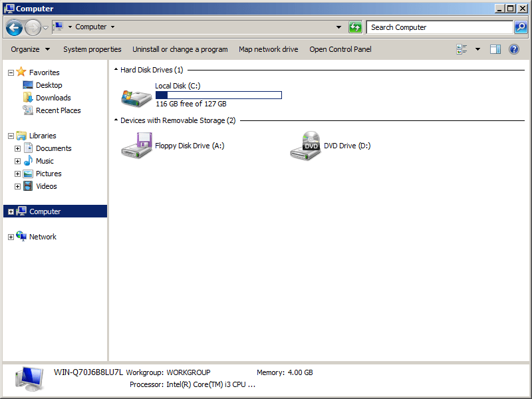Expand the Network tree node
532x399 pixels.
pos(11,237)
